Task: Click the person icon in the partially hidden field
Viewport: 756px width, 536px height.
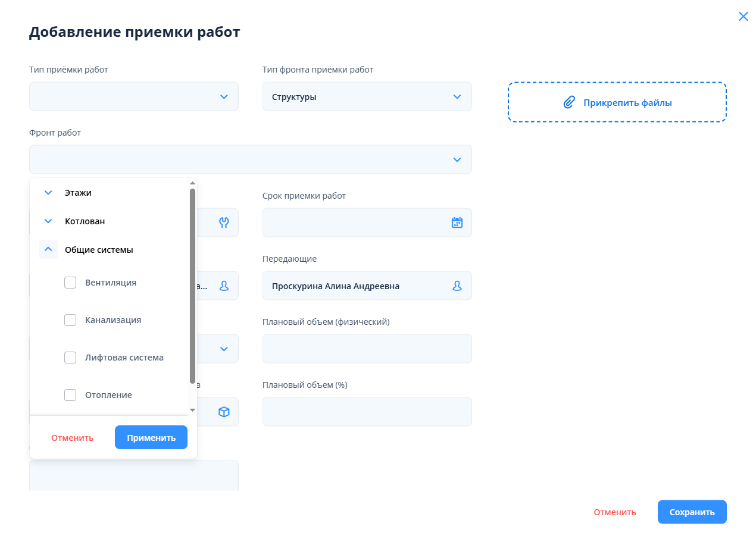Action: pyautogui.click(x=224, y=286)
